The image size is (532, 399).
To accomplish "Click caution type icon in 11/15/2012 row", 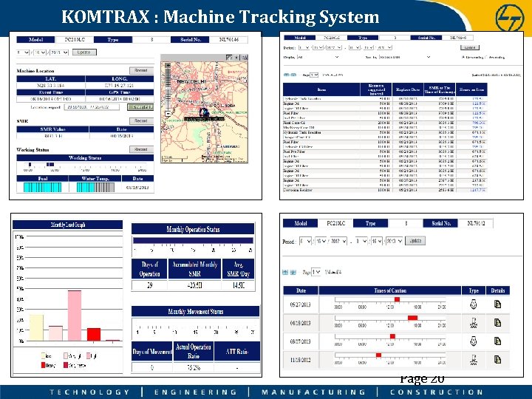I will [x=474, y=359].
